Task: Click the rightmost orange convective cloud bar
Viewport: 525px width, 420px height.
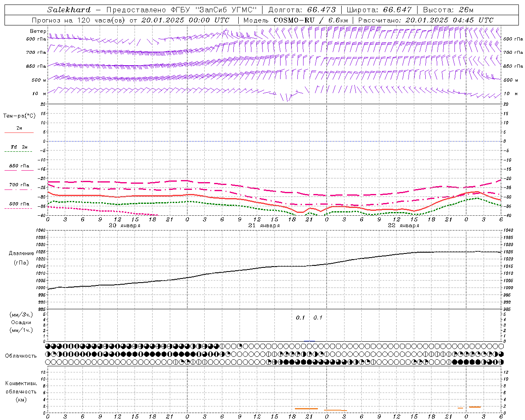Action: pos(475,407)
